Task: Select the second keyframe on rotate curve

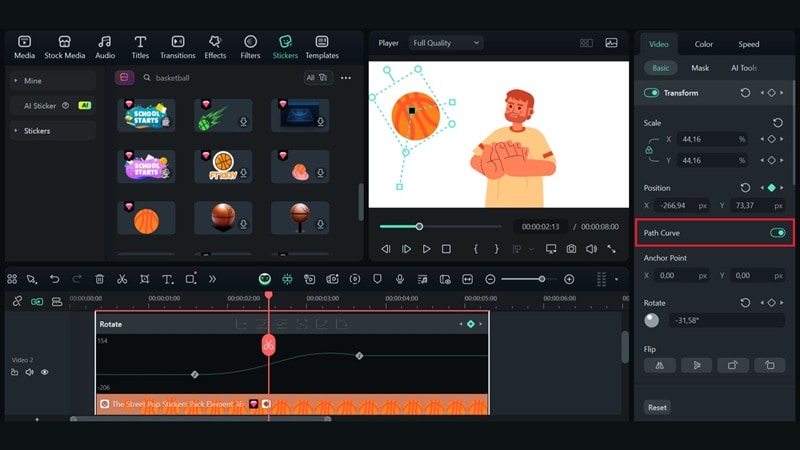Action: pyautogui.click(x=359, y=356)
